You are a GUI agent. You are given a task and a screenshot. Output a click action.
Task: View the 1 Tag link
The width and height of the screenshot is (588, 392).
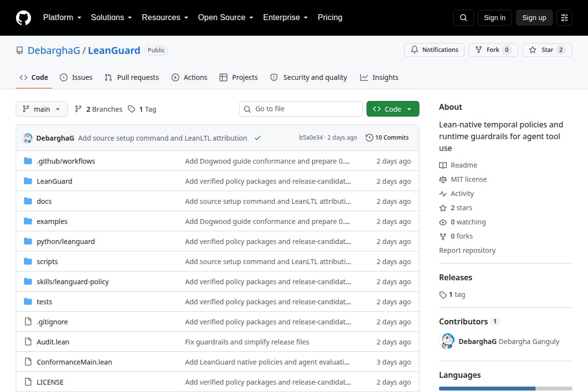click(x=142, y=109)
